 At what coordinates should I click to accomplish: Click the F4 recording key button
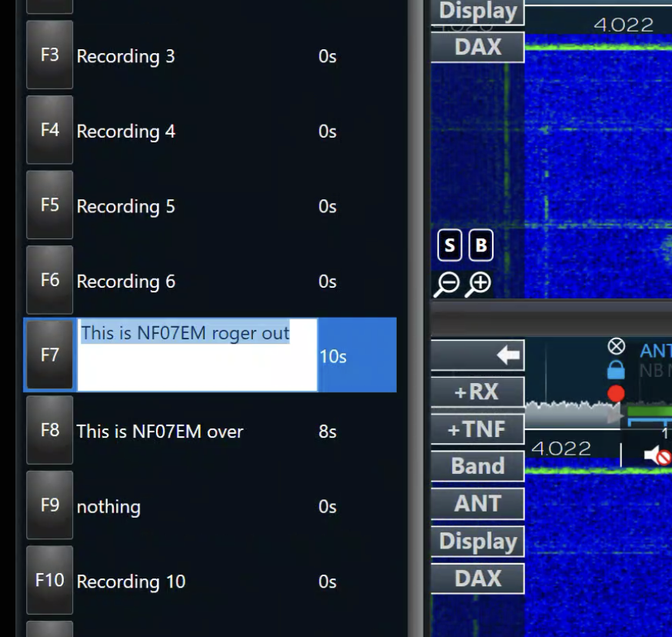(x=50, y=130)
